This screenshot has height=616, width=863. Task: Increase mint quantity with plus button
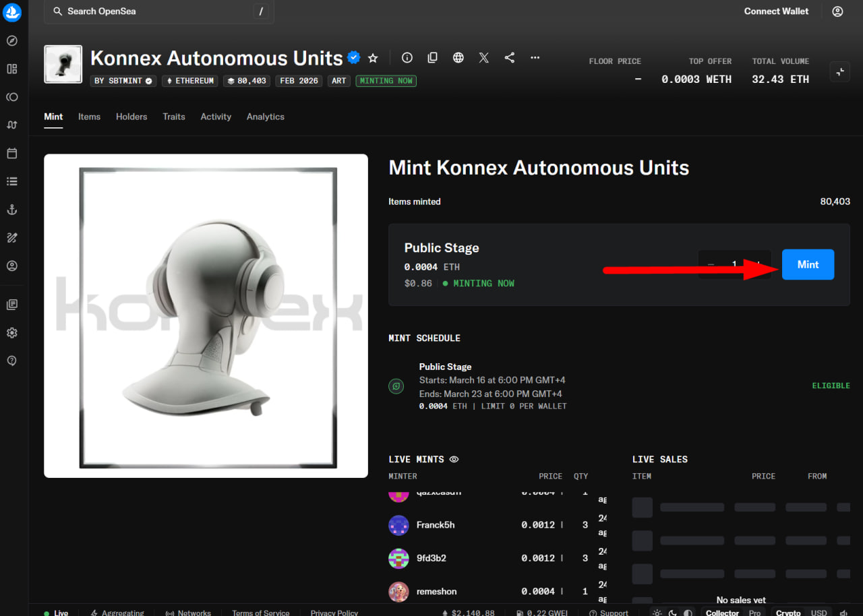(758, 265)
